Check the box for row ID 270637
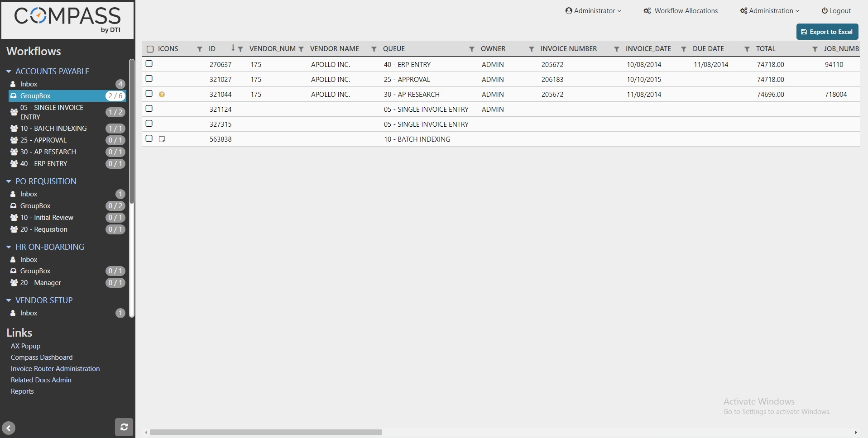The image size is (868, 438). [149, 64]
